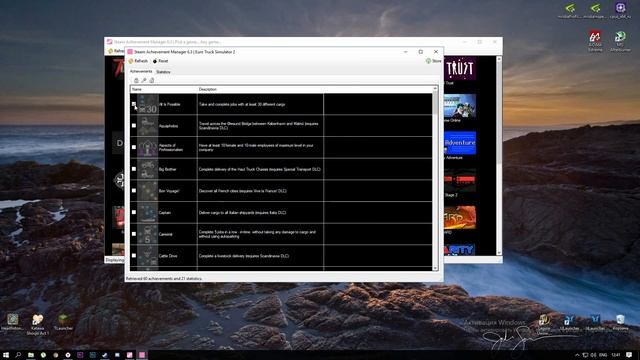This screenshot has height=360, width=640.
Task: Click the achievement list scrollbar down arrow
Action: pyautogui.click(x=435, y=268)
